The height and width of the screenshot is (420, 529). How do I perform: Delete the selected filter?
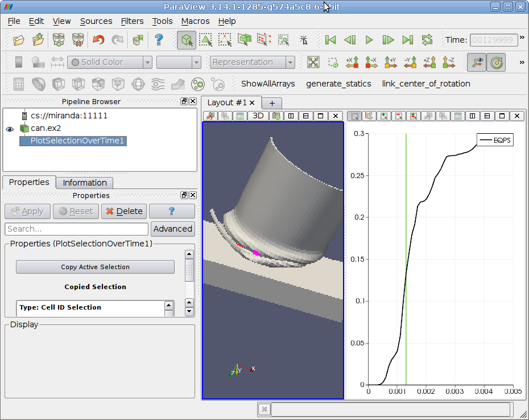tap(124, 211)
